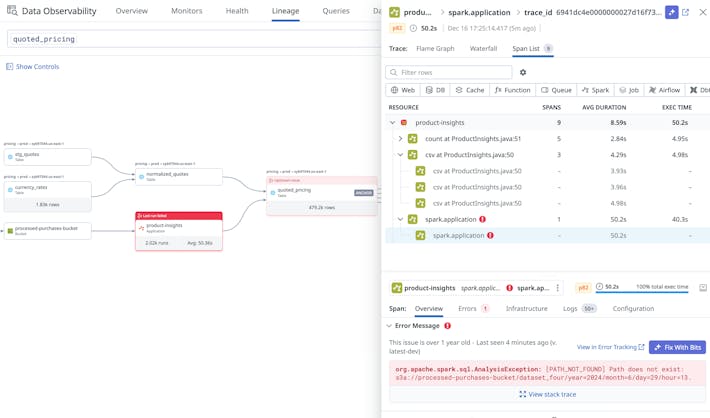Screen dimensions: 710x418
Task: Open the span Infrastructure tab
Action: 527,308
